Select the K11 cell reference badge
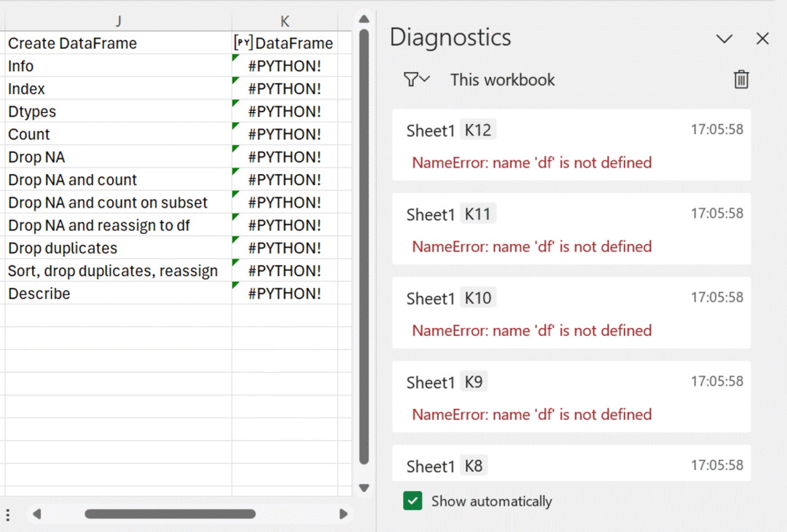 (478, 214)
